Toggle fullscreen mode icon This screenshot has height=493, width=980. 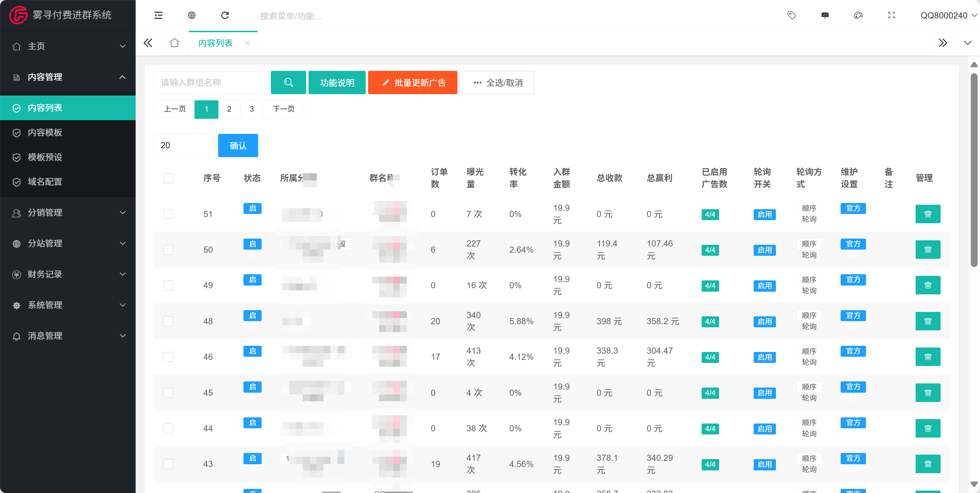[x=891, y=15]
